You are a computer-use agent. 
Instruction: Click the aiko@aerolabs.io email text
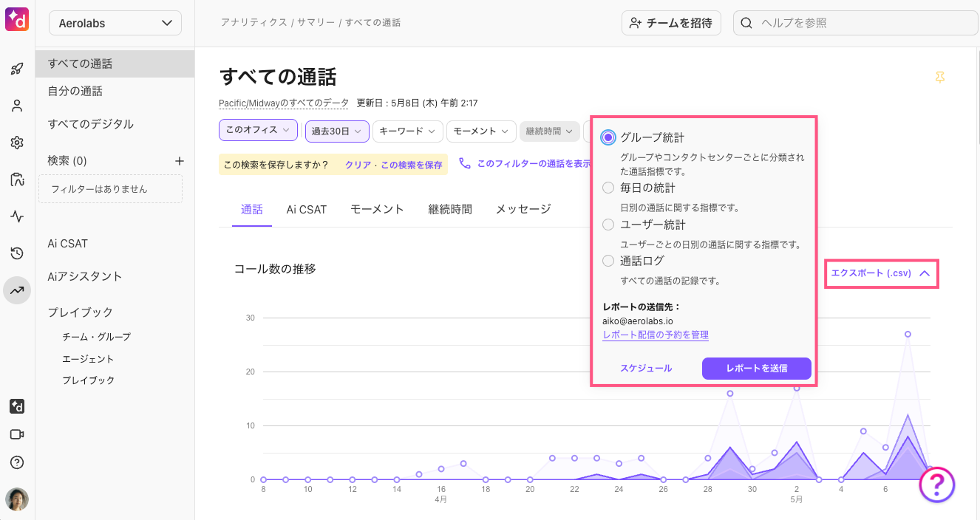point(638,321)
